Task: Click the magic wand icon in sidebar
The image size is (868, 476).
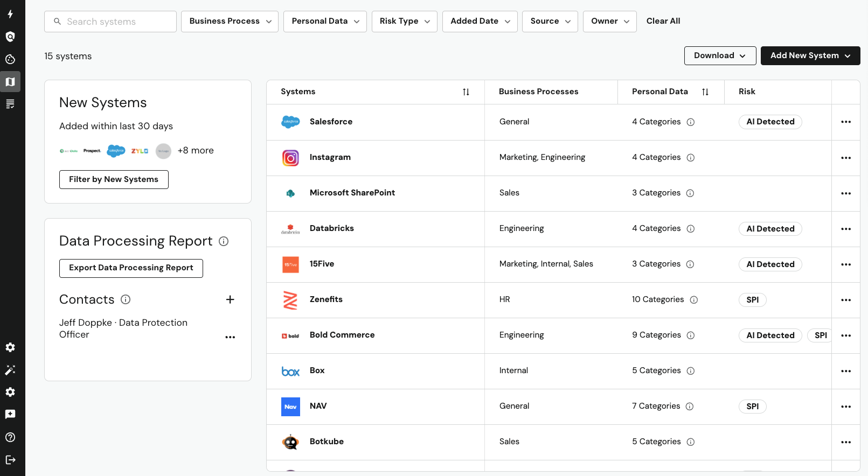Action: 10,370
